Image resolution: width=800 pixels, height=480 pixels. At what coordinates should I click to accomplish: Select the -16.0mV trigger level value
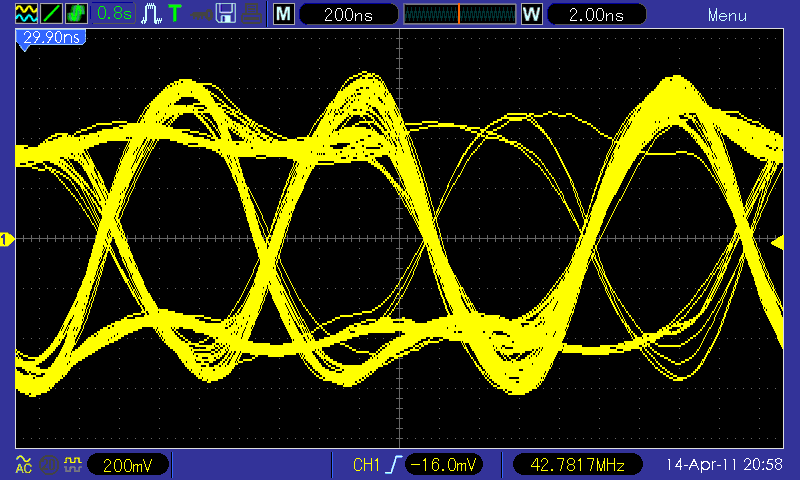click(x=443, y=465)
